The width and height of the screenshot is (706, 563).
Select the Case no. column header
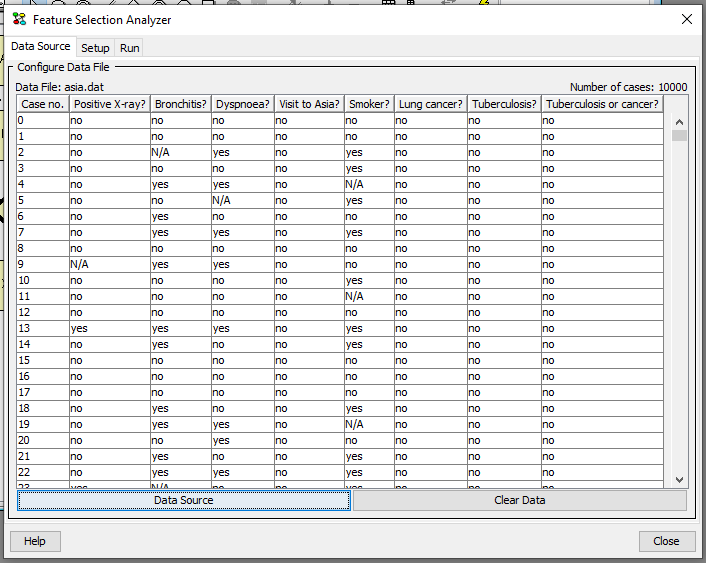click(43, 104)
